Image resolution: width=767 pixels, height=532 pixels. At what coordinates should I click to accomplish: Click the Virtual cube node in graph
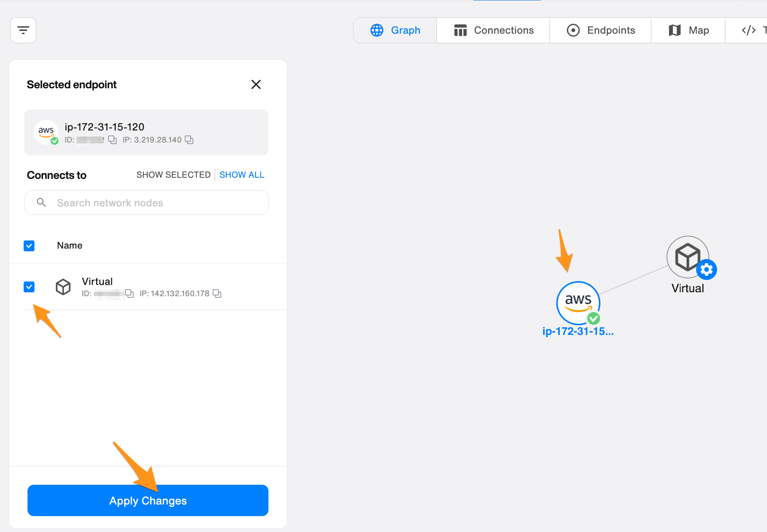coord(686,256)
